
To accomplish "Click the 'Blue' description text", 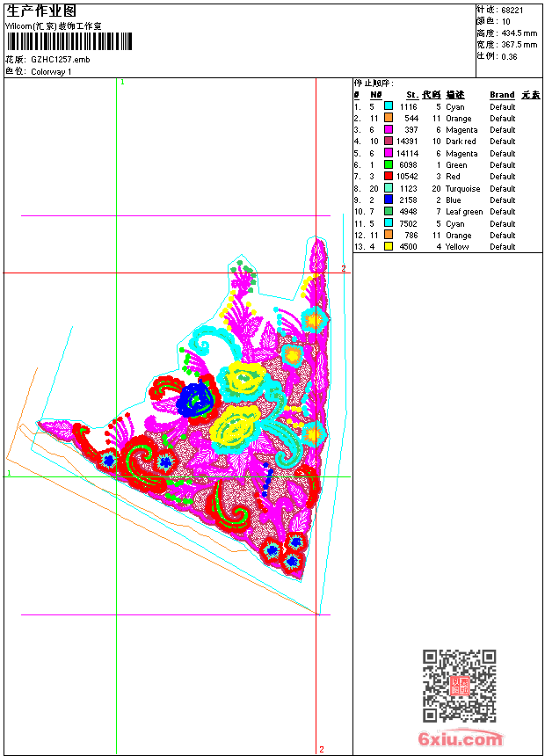I will coord(454,200).
